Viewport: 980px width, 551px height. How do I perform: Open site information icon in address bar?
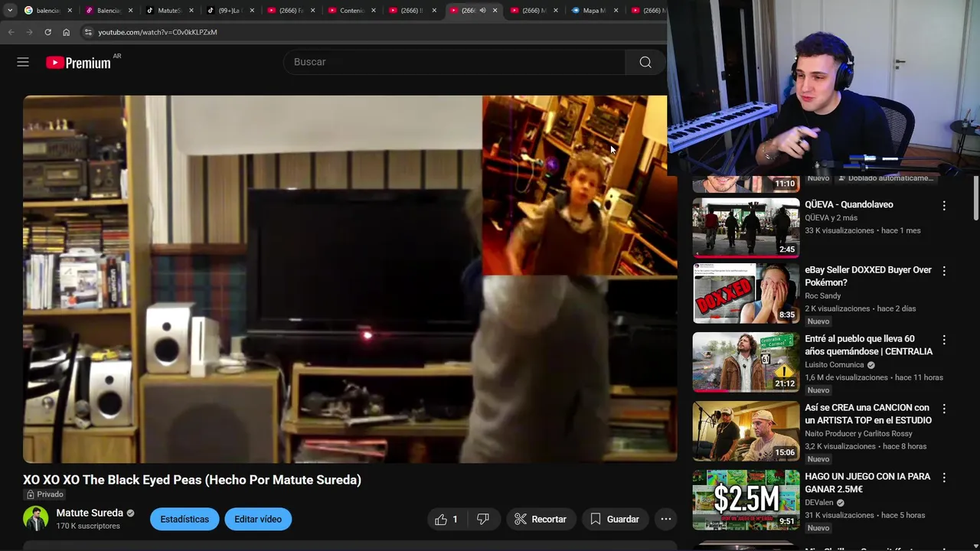88,32
